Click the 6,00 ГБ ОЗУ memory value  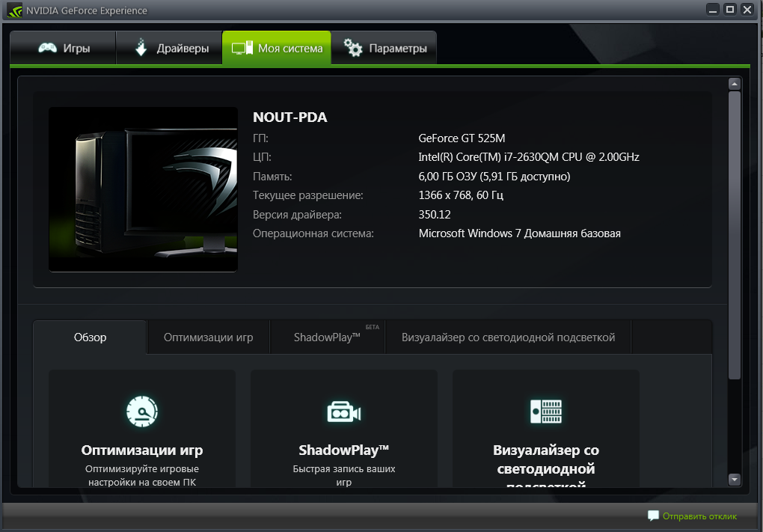coord(494,176)
